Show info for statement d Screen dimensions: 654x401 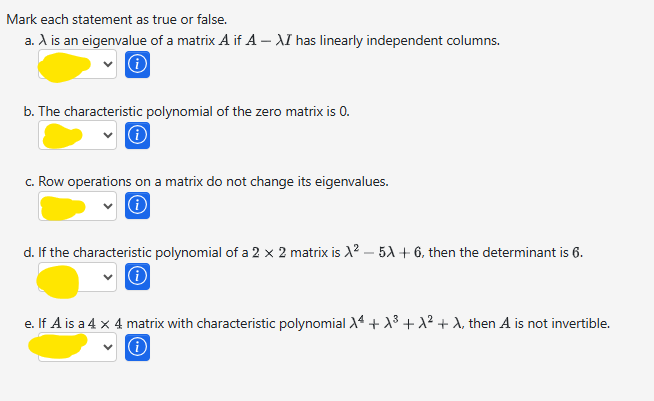pos(140,277)
